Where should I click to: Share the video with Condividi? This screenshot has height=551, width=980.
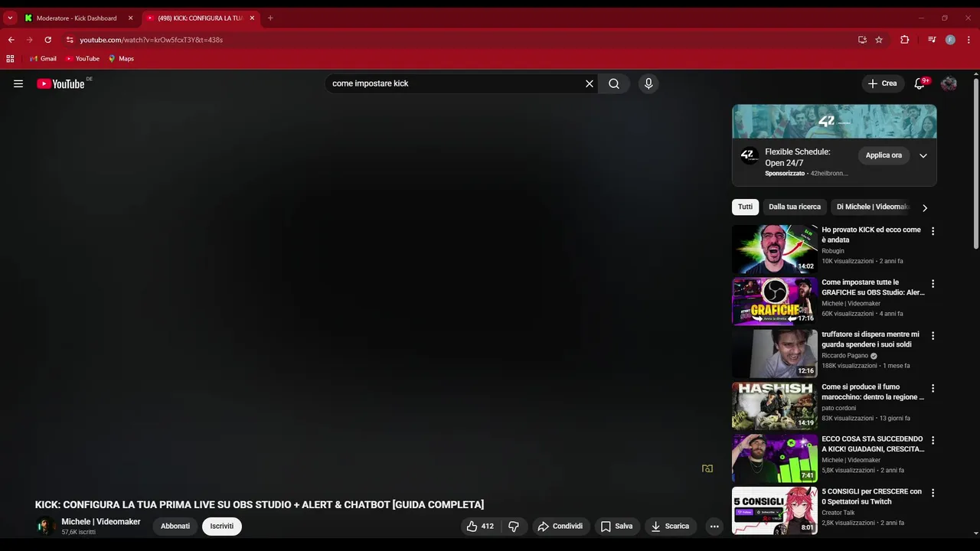click(560, 527)
